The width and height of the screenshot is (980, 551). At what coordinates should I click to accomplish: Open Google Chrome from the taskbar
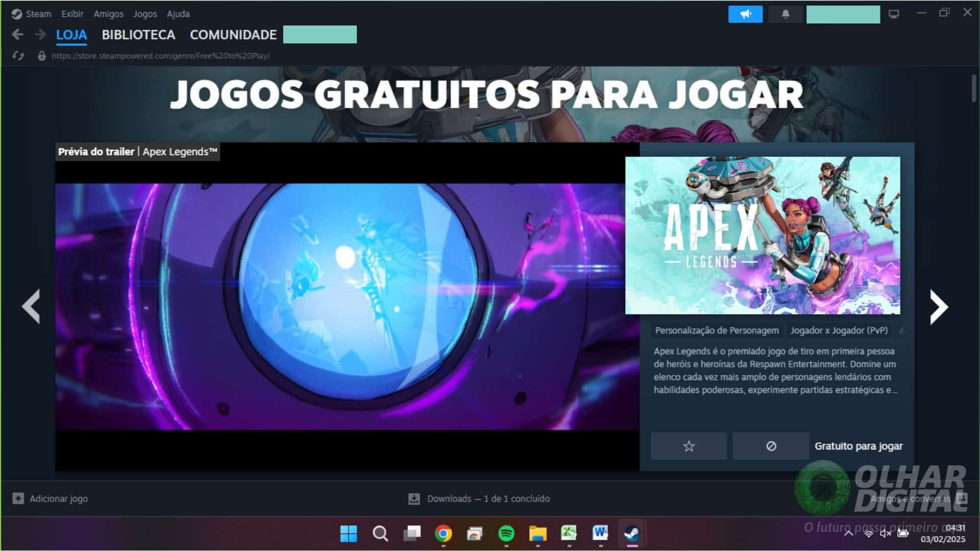(x=444, y=534)
